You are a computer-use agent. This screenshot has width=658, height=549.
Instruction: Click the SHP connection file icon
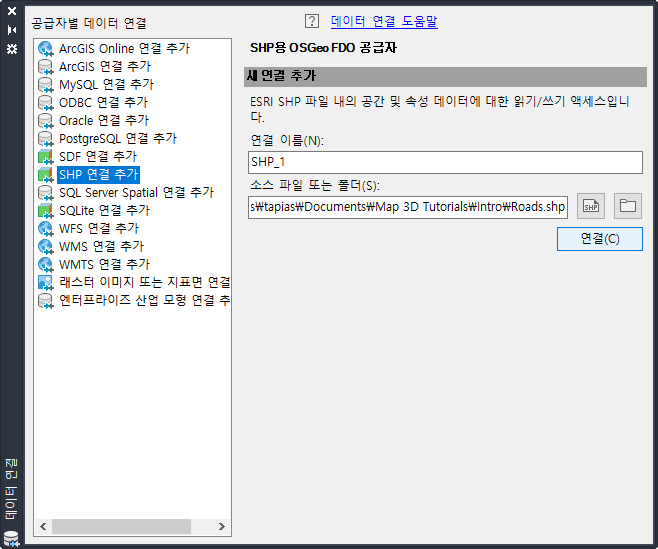(x=46, y=175)
